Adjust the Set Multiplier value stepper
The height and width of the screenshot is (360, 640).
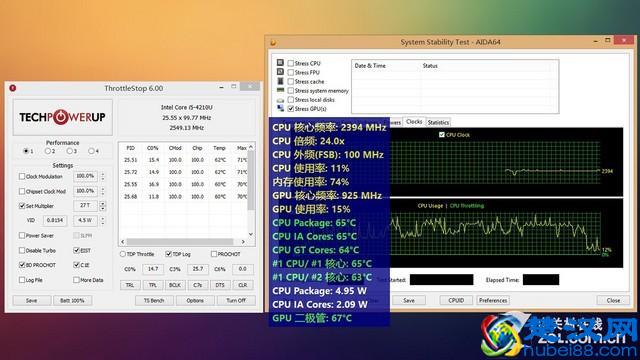coord(103,206)
